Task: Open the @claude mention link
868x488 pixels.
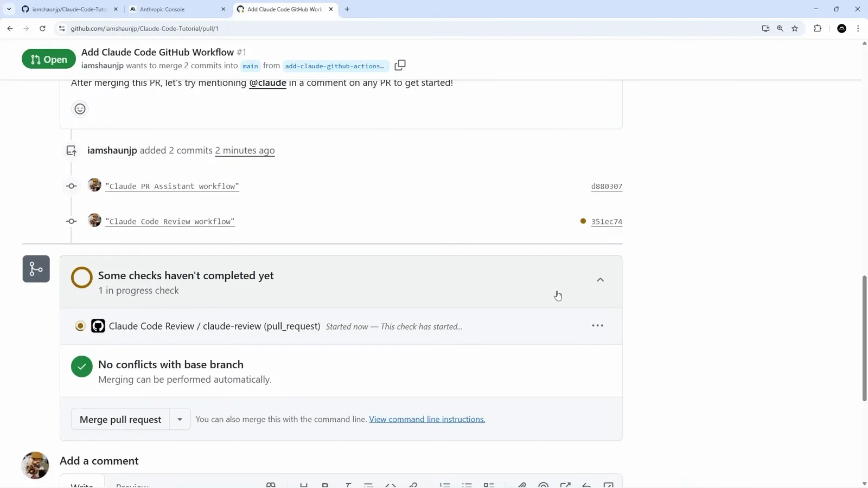Action: coord(267,83)
